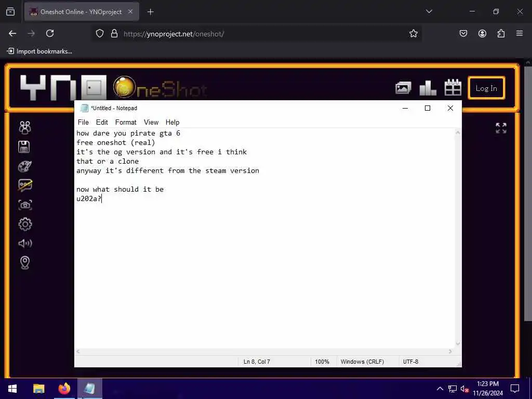
Task: Open the Pocket save icon
Action: click(x=463, y=33)
